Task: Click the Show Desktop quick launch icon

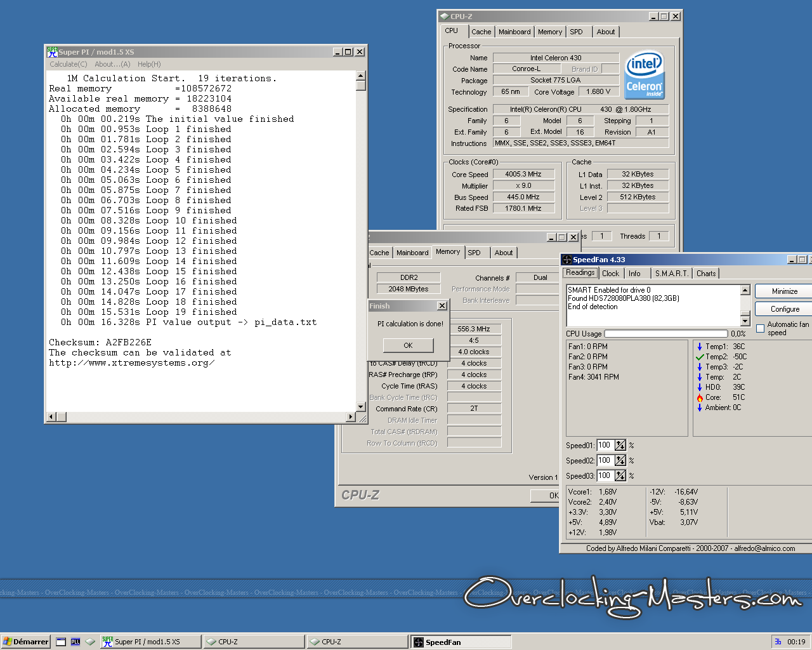Action: [61, 642]
